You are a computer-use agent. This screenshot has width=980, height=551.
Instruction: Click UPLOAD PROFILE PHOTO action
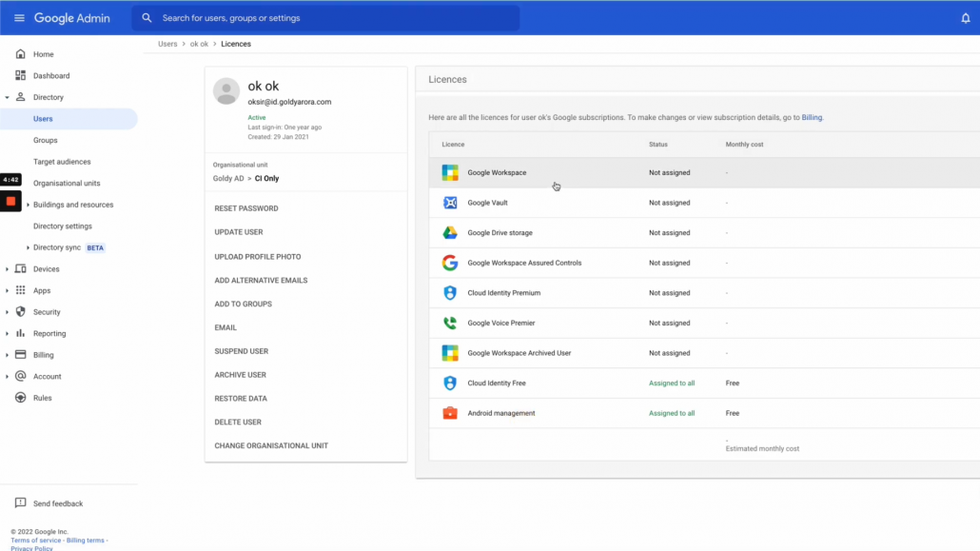pyautogui.click(x=258, y=257)
